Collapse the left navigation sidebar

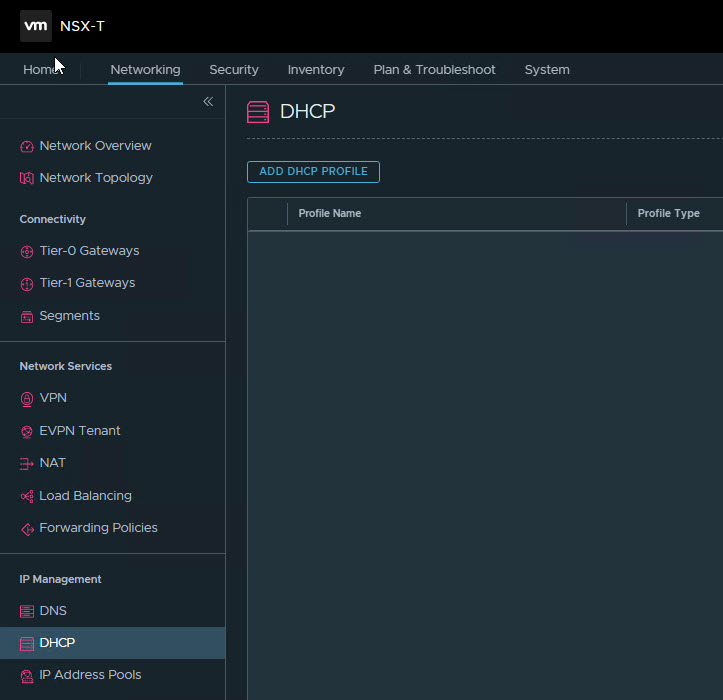click(x=208, y=102)
